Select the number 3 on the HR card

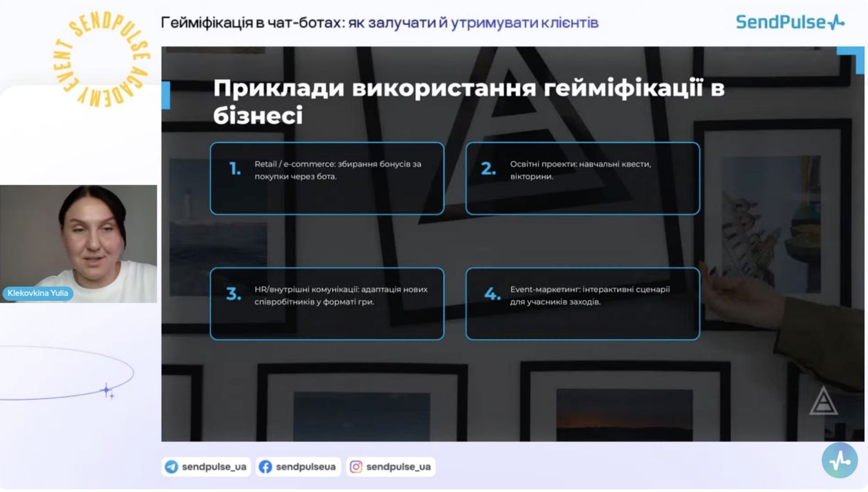(234, 294)
